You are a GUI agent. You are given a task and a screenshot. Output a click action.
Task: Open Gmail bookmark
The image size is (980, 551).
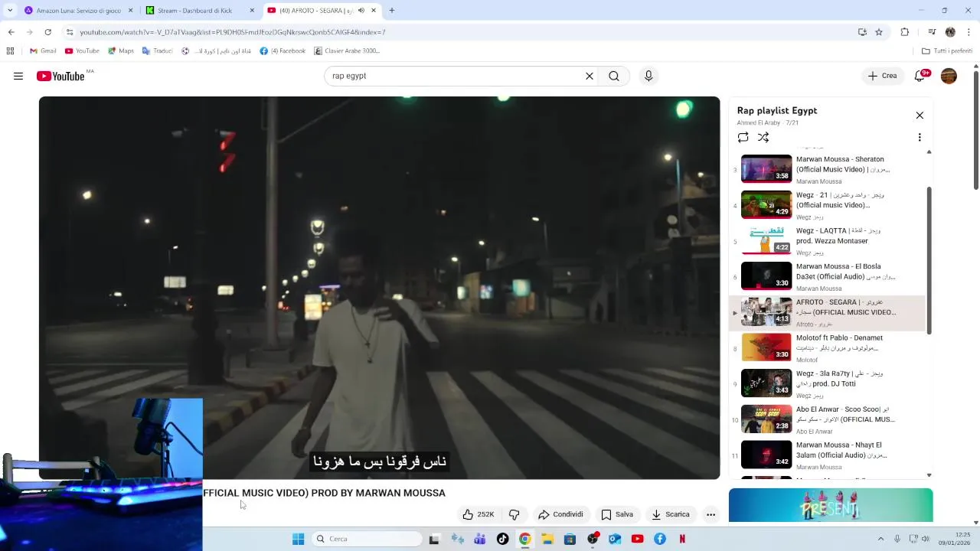pyautogui.click(x=43, y=51)
